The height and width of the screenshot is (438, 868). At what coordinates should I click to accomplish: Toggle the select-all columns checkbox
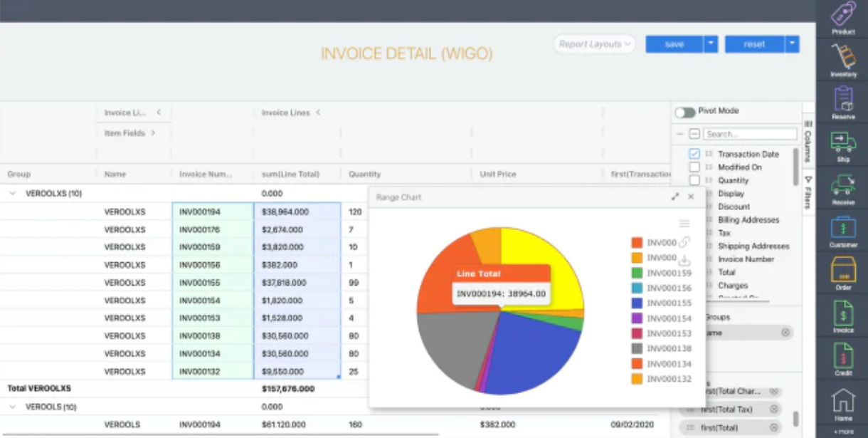694,134
